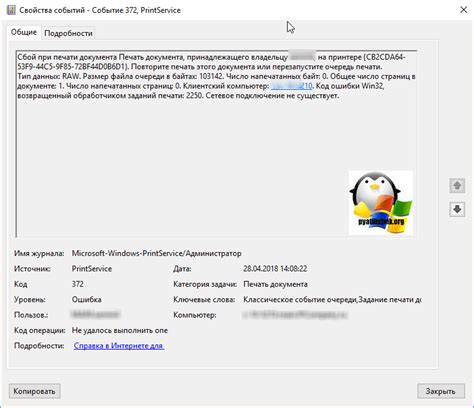This screenshot has height=408, width=474.
Task: Click the log name Microsoft-Windows-PrintService/Администратор
Action: [x=156, y=253]
